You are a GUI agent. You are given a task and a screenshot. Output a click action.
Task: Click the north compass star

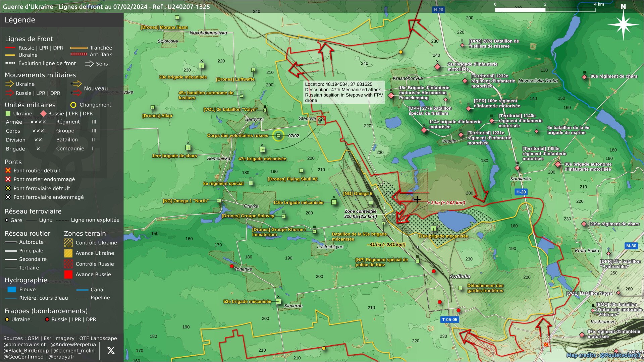click(x=623, y=24)
